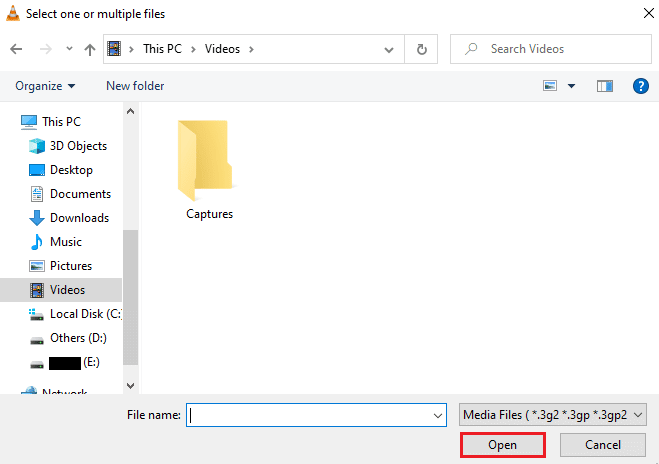The image size is (659, 464).
Task: Open Music in the sidebar
Action: (x=66, y=242)
